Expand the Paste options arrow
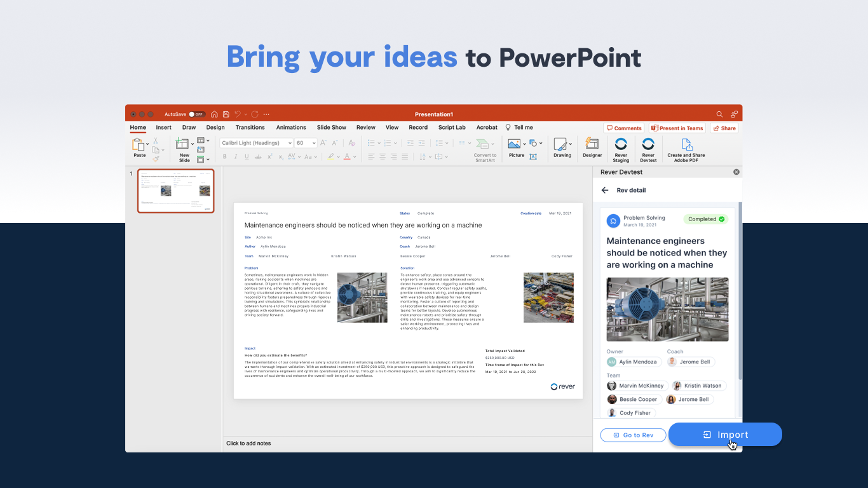The height and width of the screenshot is (488, 868). 147,144
